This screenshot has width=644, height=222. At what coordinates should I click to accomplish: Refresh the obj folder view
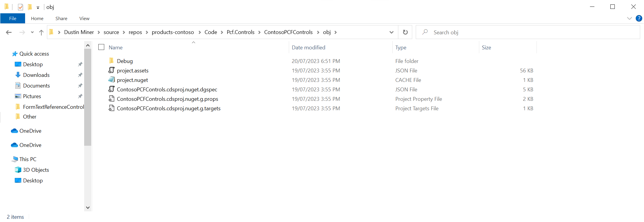(x=405, y=32)
